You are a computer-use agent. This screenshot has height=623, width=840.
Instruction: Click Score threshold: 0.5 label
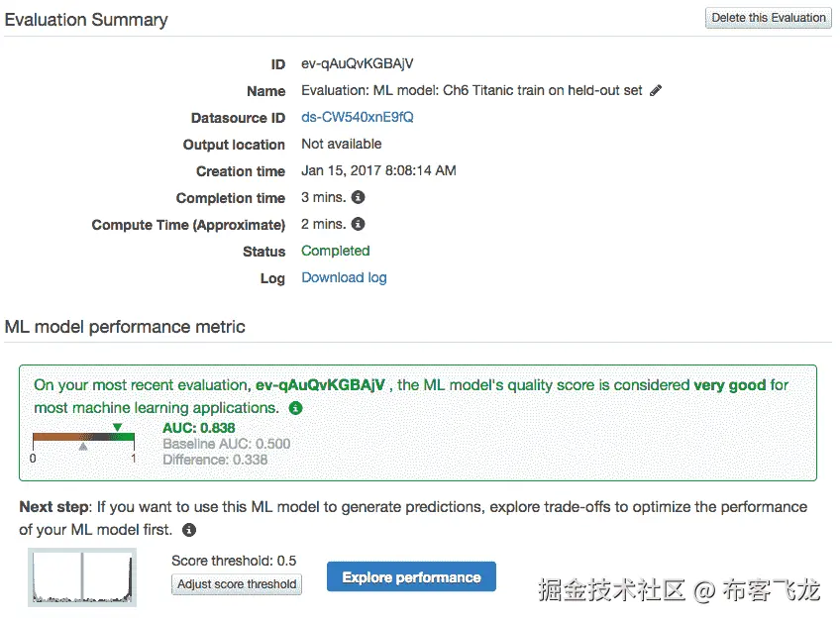(x=234, y=561)
